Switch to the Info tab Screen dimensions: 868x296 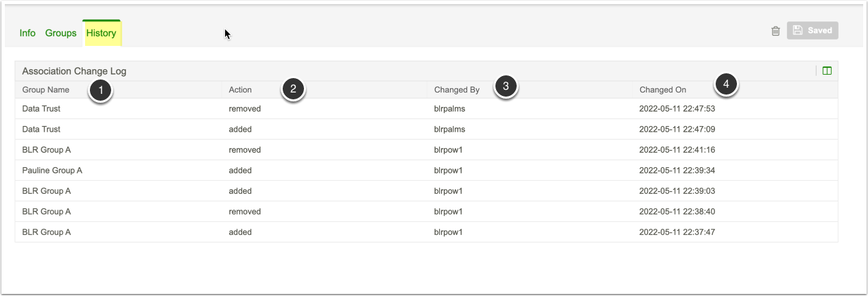(x=27, y=33)
